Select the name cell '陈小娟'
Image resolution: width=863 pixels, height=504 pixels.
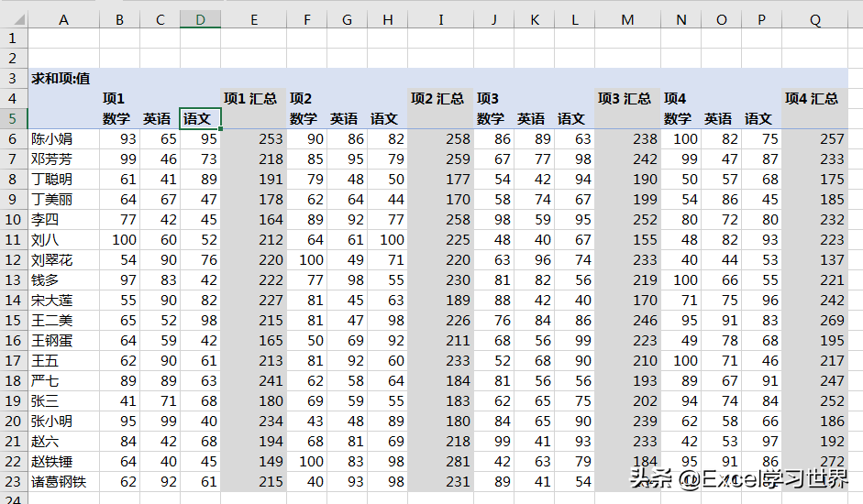[64, 139]
